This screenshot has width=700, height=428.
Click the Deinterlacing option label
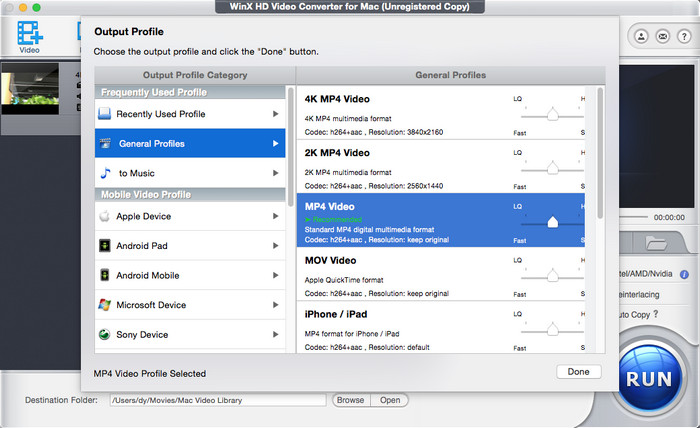click(x=639, y=294)
